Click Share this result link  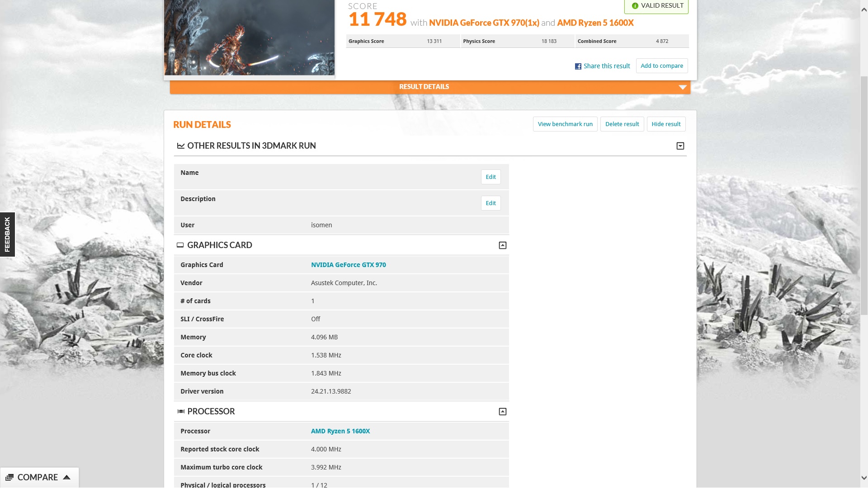click(x=607, y=66)
